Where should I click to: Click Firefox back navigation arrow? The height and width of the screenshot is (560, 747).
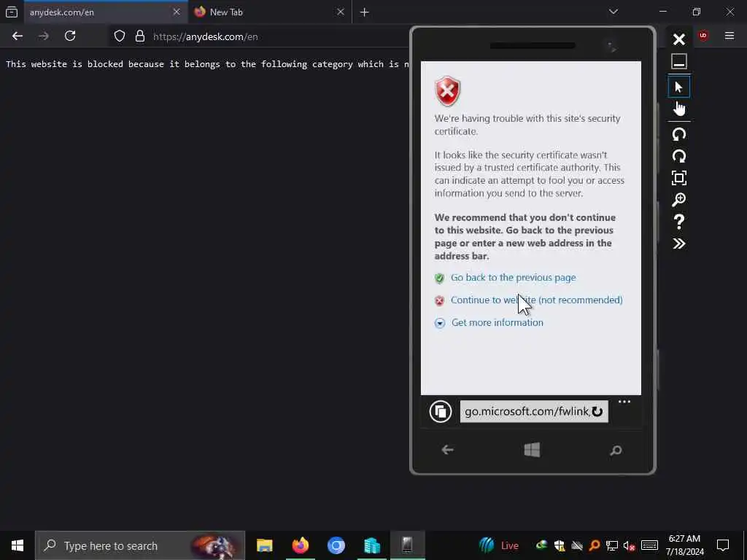pos(18,36)
